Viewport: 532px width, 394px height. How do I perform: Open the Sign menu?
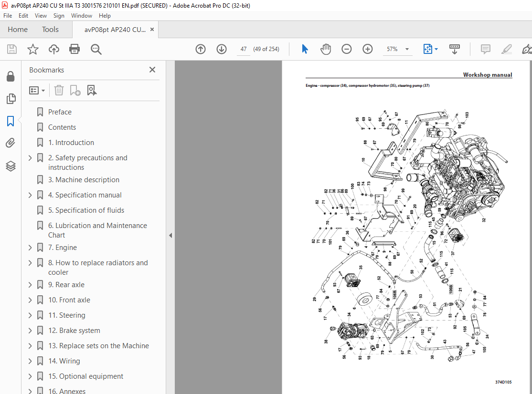pyautogui.click(x=59, y=16)
